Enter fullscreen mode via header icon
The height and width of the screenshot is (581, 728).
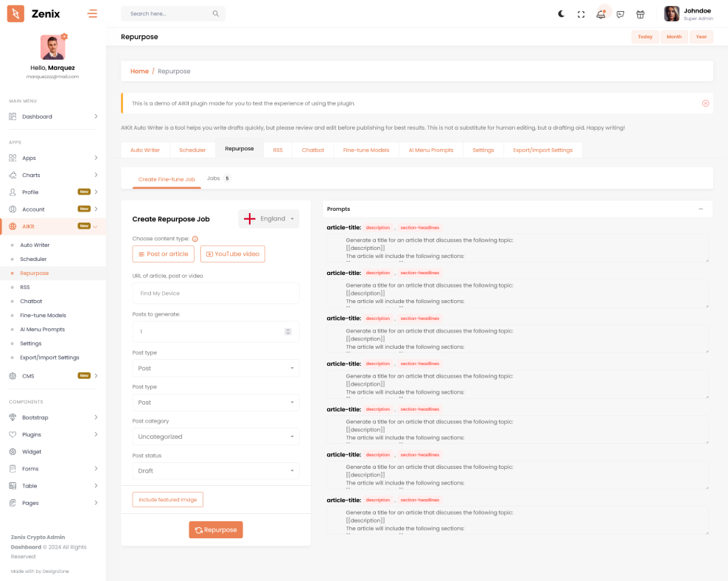click(x=581, y=14)
